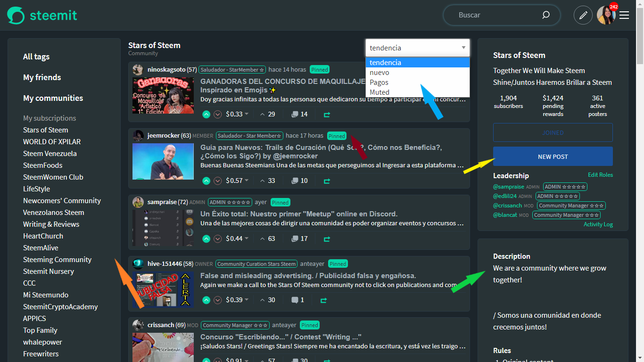Screen dimensions: 644x362
Task: Select the Muted sort option
Action: [418, 92]
